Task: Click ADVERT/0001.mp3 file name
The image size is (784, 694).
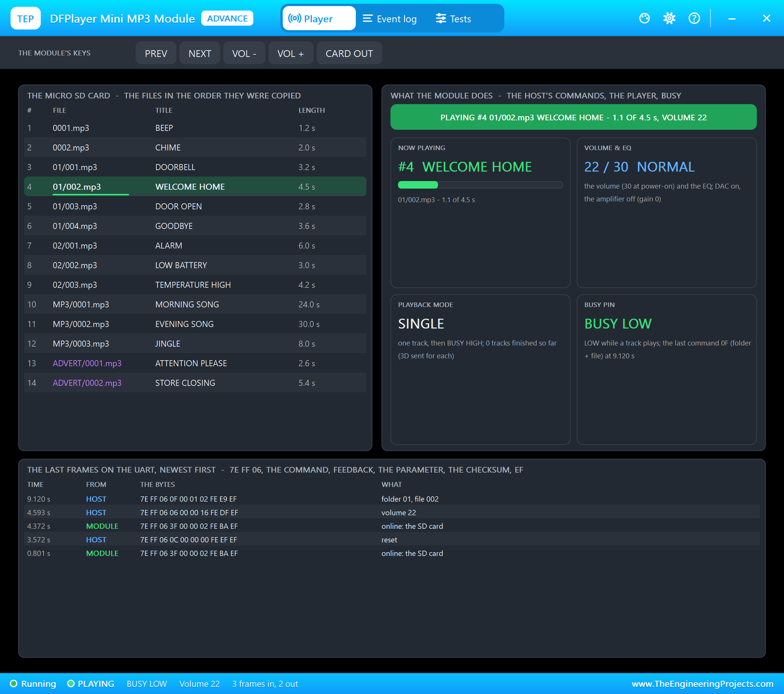Action: [x=87, y=363]
